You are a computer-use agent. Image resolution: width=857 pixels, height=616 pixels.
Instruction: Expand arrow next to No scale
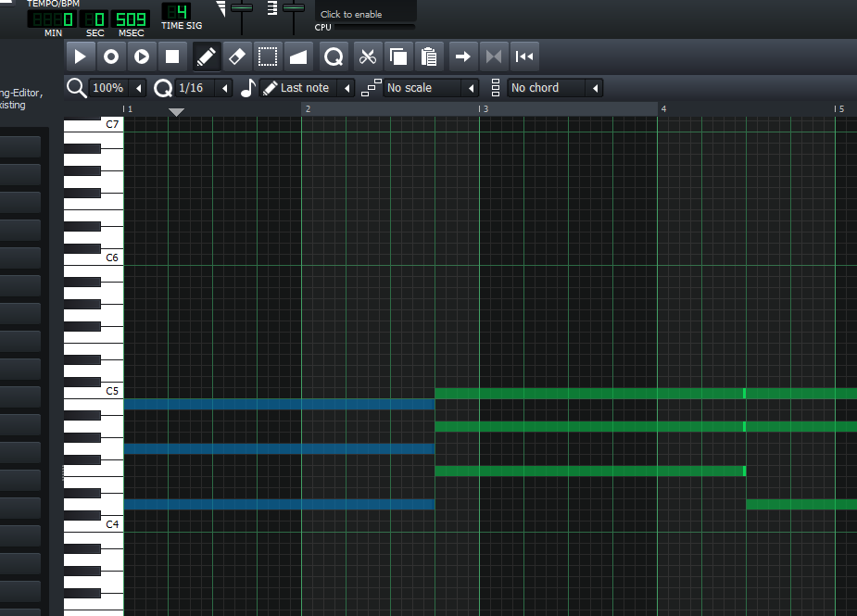point(472,88)
